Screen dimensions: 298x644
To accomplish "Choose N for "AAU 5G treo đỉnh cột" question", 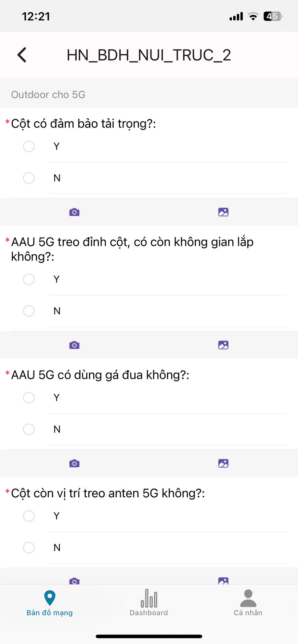I will click(29, 311).
